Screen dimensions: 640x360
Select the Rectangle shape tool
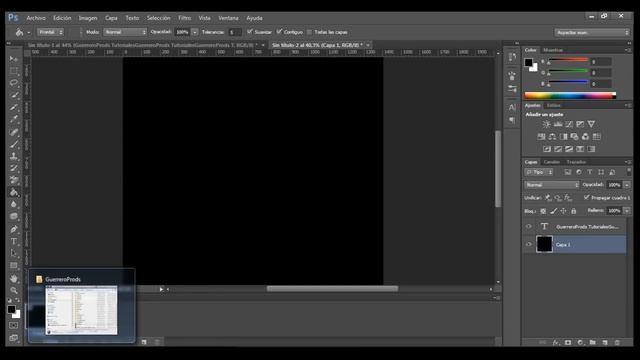[x=13, y=266]
